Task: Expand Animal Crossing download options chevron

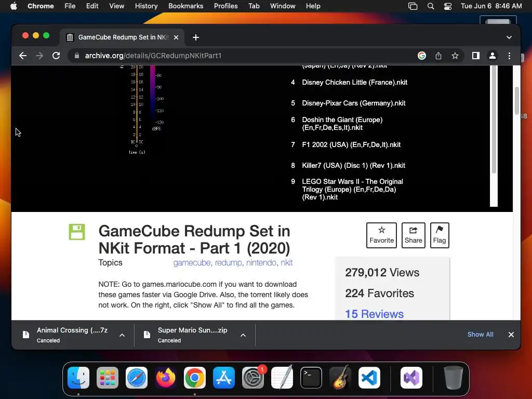Action: (x=122, y=335)
